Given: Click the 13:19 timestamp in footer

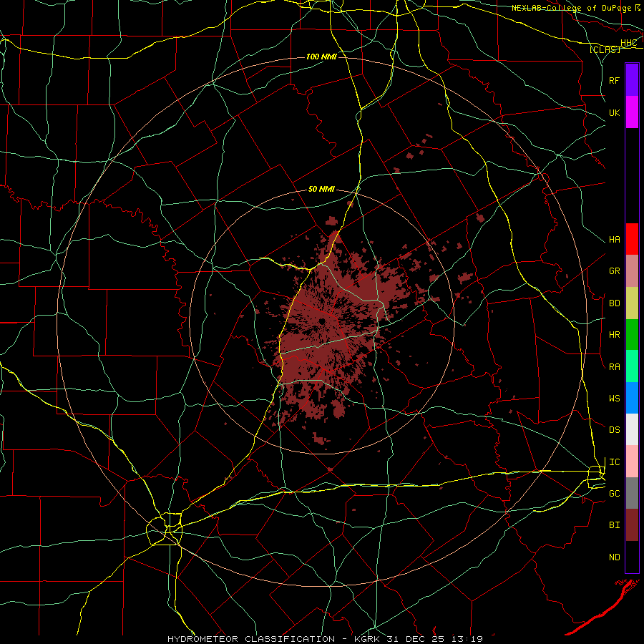Looking at the screenshot, I should point(469,639).
